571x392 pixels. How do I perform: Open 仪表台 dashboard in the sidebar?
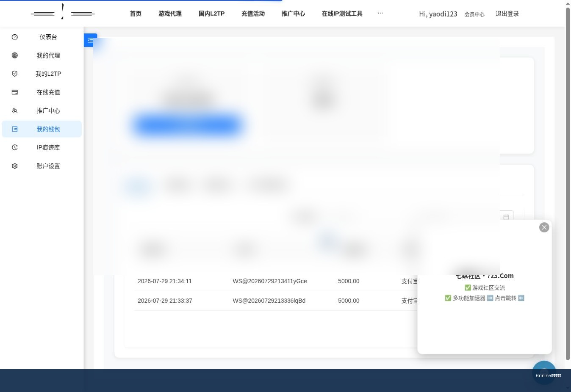click(42, 37)
